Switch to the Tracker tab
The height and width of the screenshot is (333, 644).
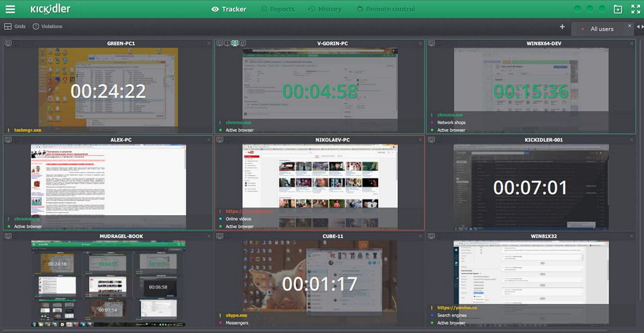(229, 9)
